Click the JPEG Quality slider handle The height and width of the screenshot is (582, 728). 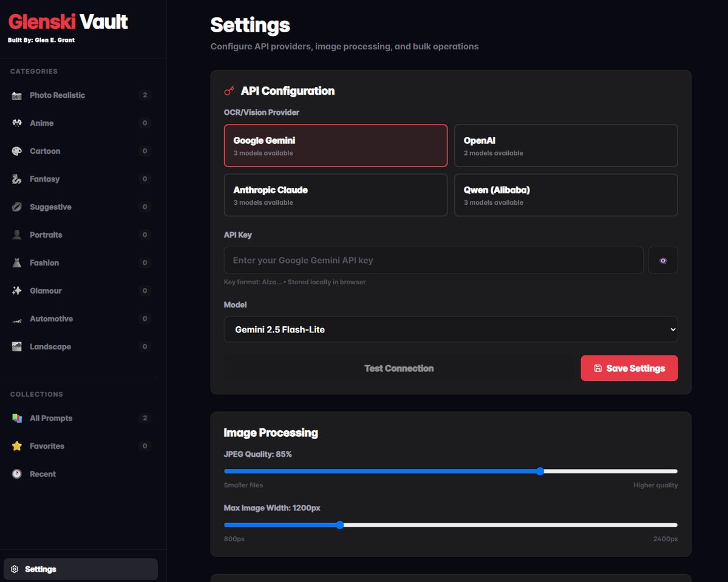pyautogui.click(x=540, y=471)
